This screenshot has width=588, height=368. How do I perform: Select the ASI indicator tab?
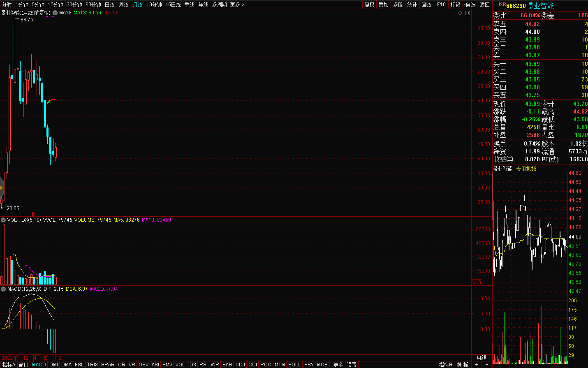tap(155, 365)
